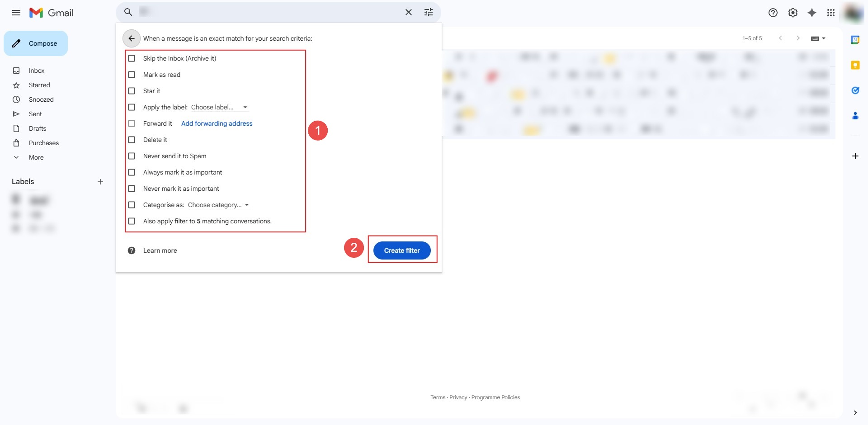Enable the Mark as read checkbox

point(132,75)
